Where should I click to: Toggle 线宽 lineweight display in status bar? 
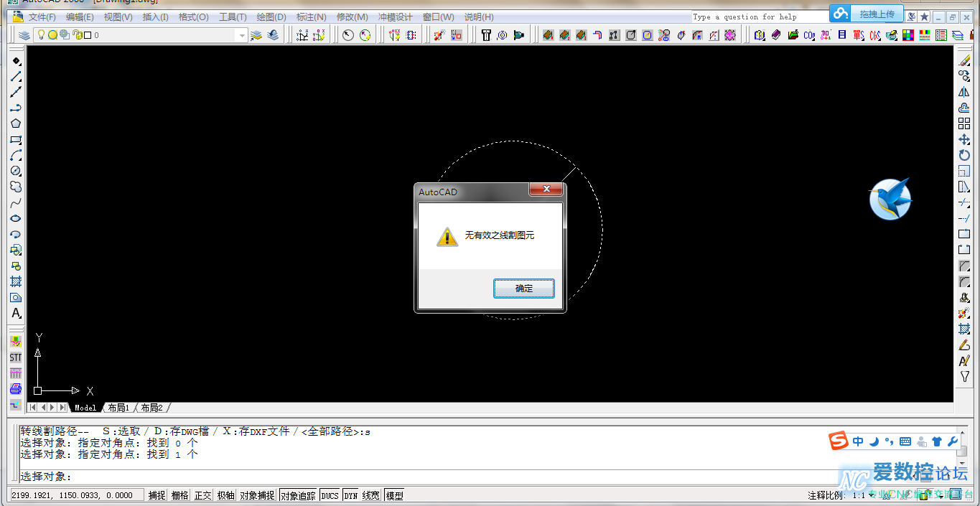click(x=371, y=495)
